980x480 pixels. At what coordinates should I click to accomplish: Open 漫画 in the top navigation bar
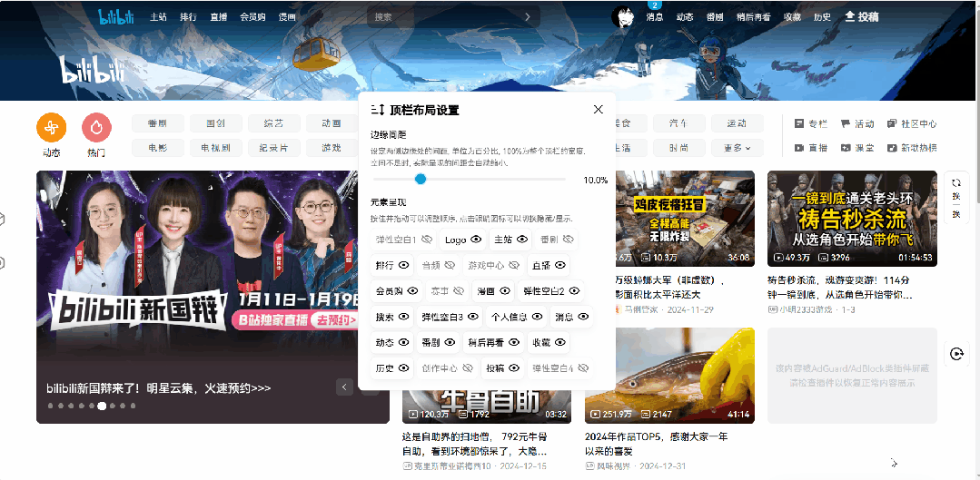tap(288, 17)
